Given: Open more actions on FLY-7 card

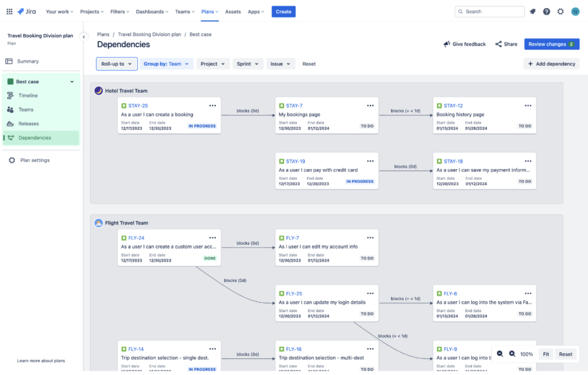Looking at the screenshot, I should 370,238.
